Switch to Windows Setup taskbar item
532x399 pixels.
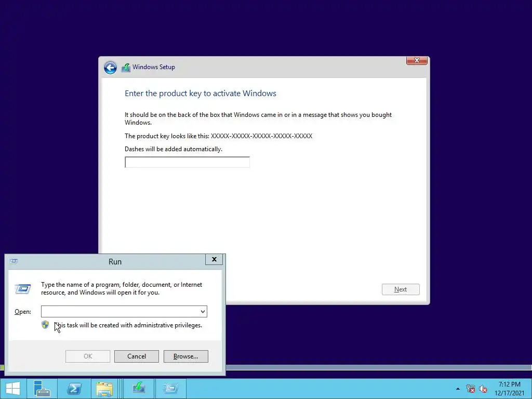(x=139, y=389)
